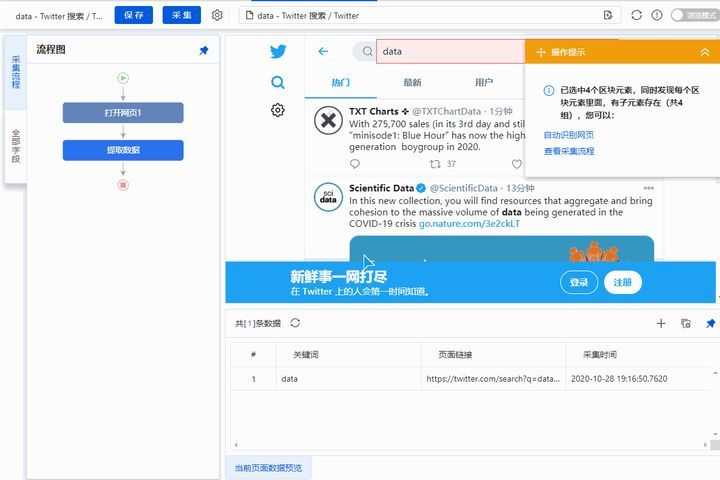This screenshot has width=720, height=480.
Task: Open Scientific Data profile avatar
Action: (x=328, y=197)
